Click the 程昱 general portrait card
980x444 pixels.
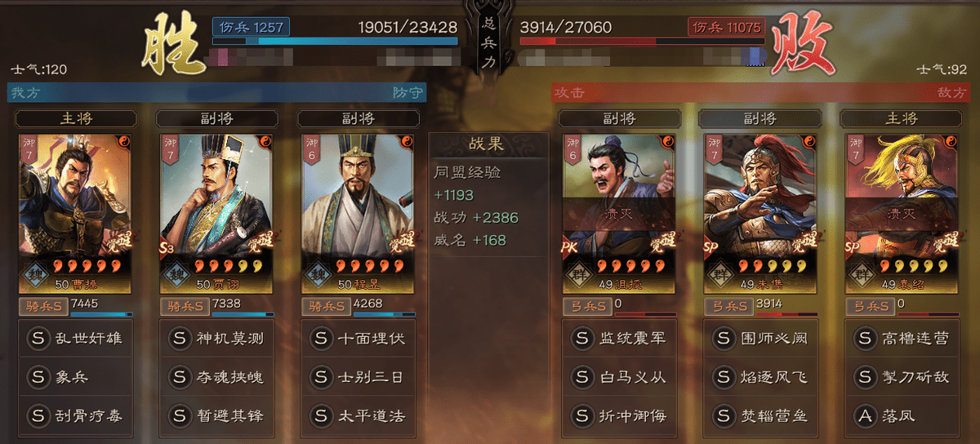click(358, 214)
